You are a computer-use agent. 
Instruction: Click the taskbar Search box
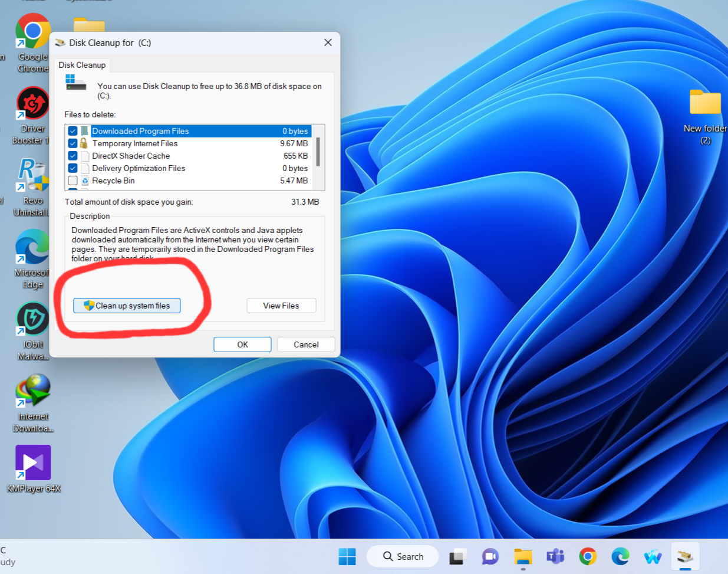[403, 556]
